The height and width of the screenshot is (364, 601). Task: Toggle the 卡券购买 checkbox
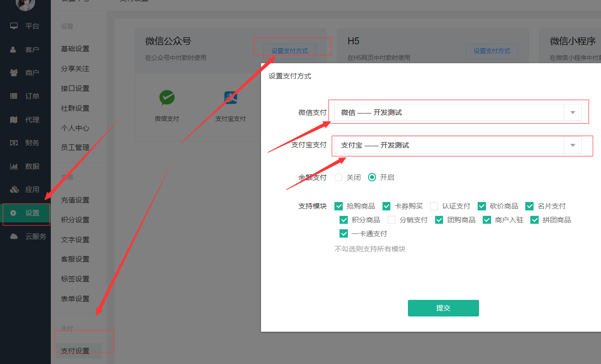click(387, 206)
